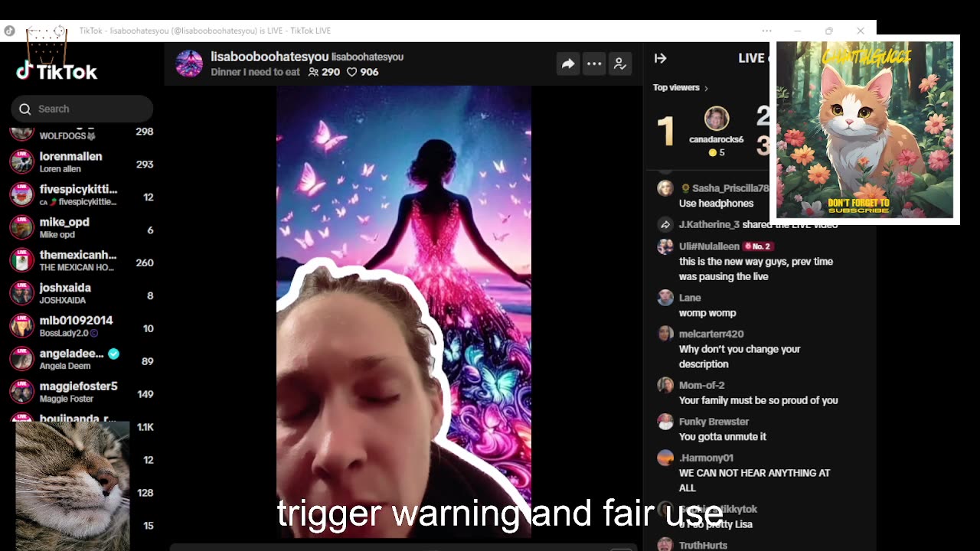Open fivespicykitti live channel
This screenshot has height=551, width=980.
[82, 194]
